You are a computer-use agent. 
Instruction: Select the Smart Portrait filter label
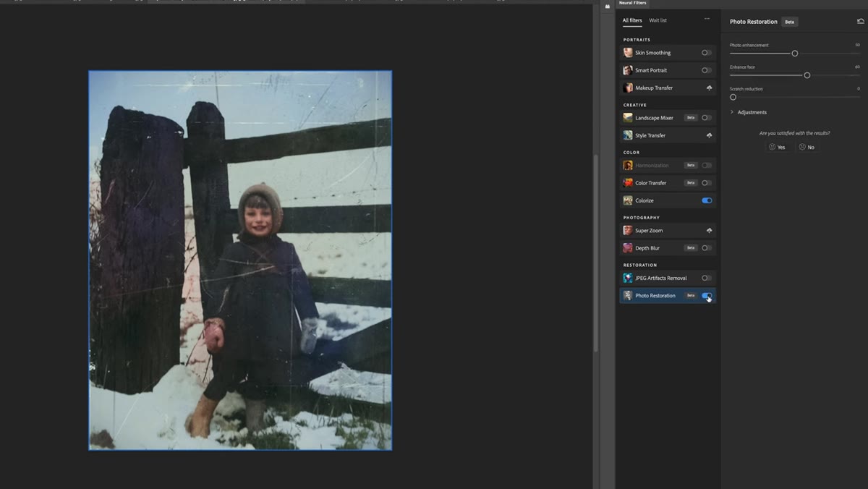651,70
